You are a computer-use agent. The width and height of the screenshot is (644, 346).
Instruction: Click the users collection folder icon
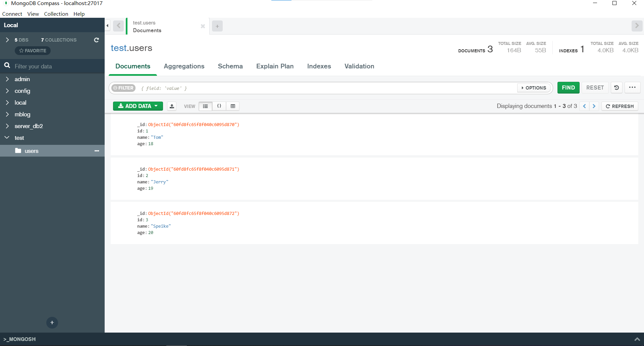[x=18, y=151]
